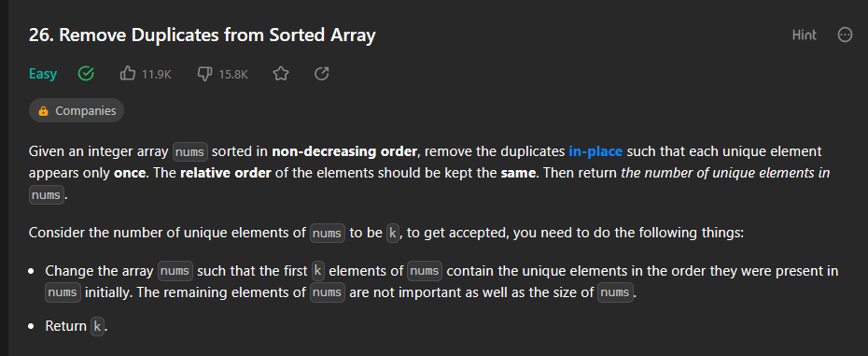Share the problem using the share icon
The width and height of the screenshot is (868, 356).
point(322,73)
